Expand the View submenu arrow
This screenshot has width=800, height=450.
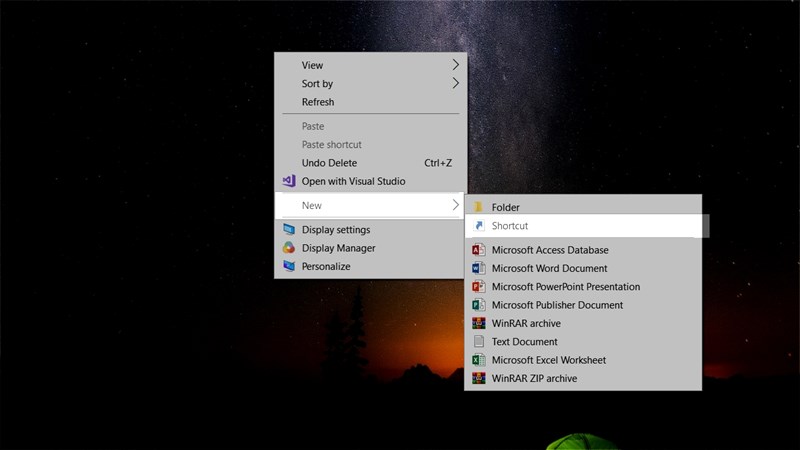tap(456, 65)
